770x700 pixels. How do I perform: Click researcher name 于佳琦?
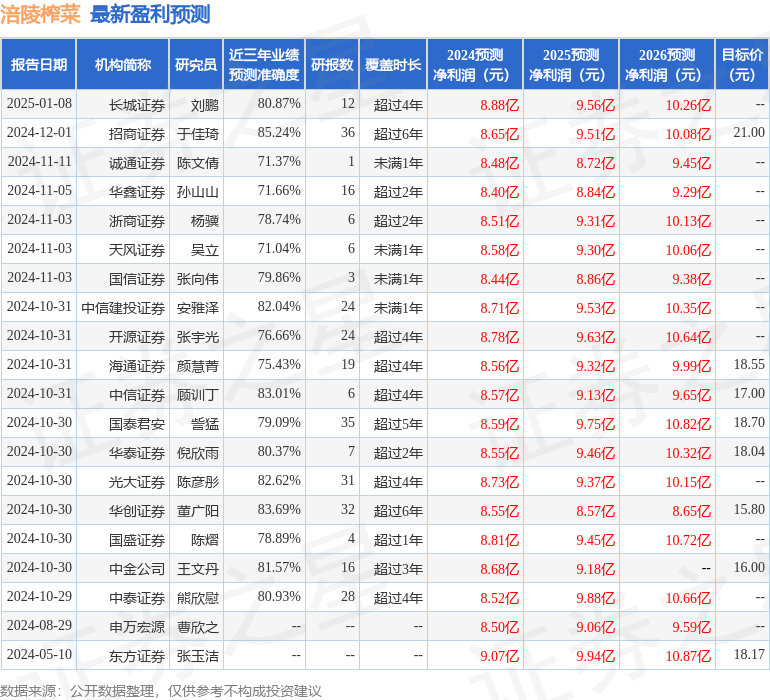pos(198,134)
